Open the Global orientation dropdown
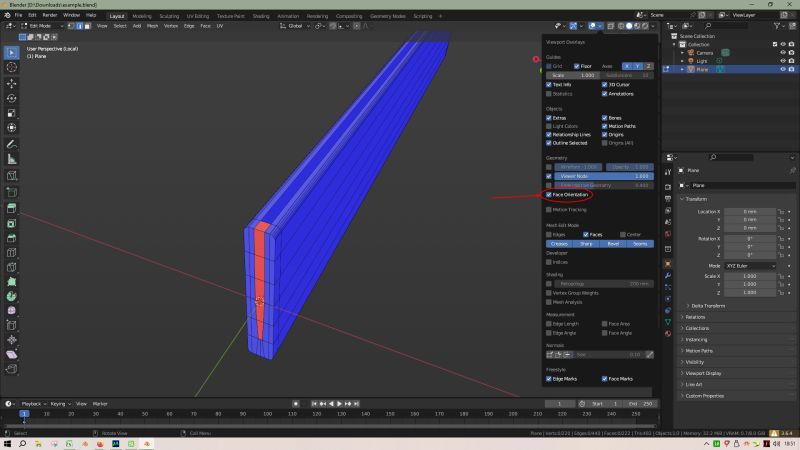800x450 pixels. pos(295,26)
